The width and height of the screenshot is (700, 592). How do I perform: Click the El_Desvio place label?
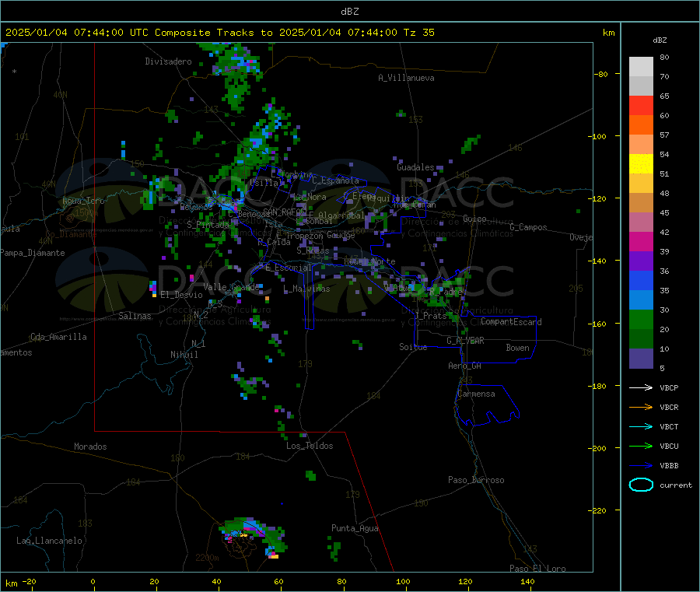click(181, 295)
